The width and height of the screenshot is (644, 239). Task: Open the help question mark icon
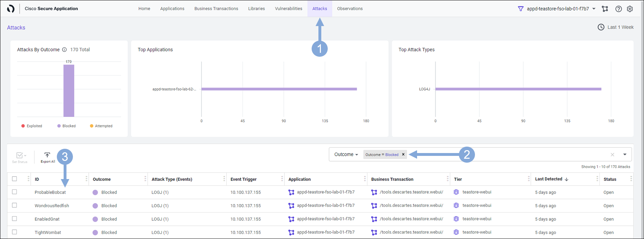[618, 9]
